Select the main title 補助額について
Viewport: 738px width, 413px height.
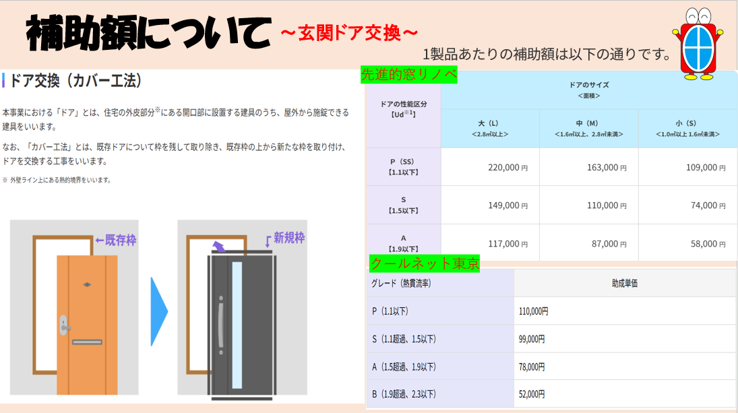[x=149, y=33]
